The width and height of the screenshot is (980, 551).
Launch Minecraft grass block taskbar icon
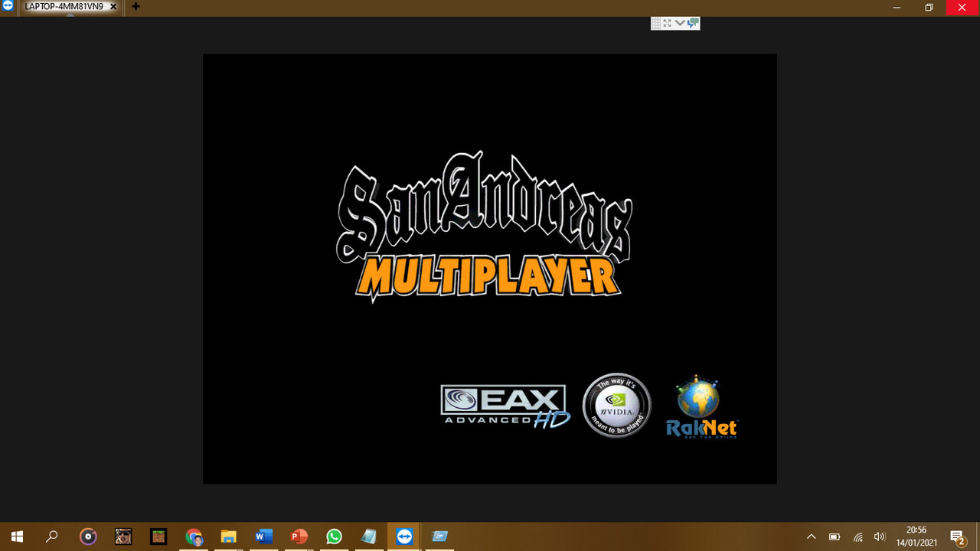tap(158, 536)
